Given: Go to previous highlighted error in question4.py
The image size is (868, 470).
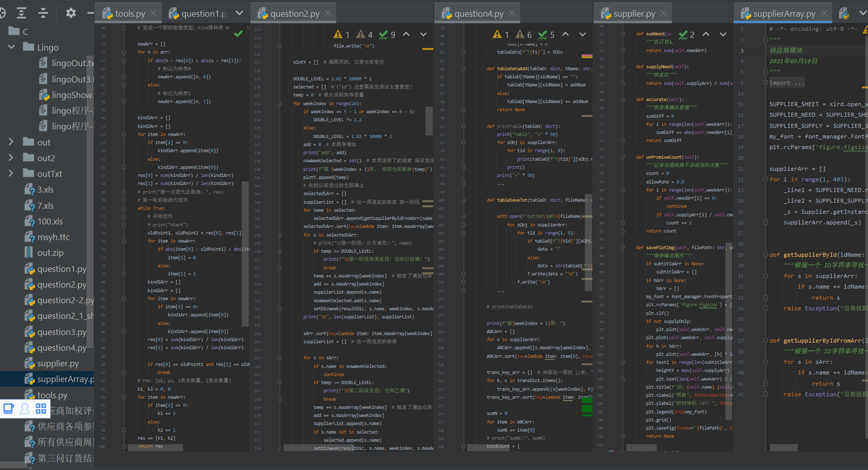Looking at the screenshot, I should [566, 34].
